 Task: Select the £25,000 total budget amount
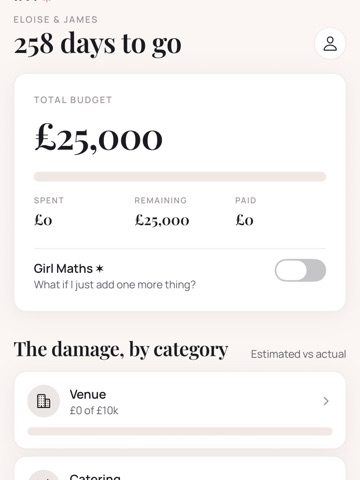99,138
